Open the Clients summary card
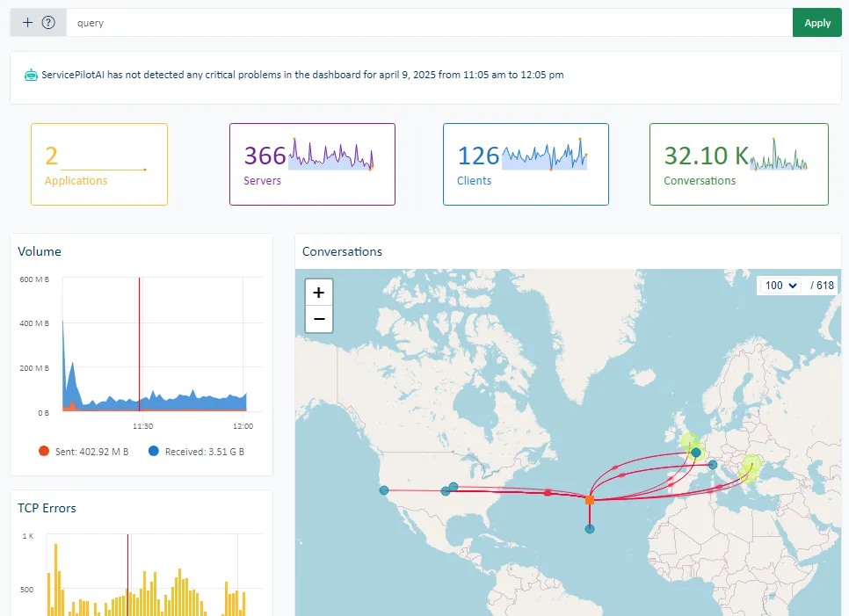Viewport: 849px width, 616px height. pyautogui.click(x=526, y=164)
